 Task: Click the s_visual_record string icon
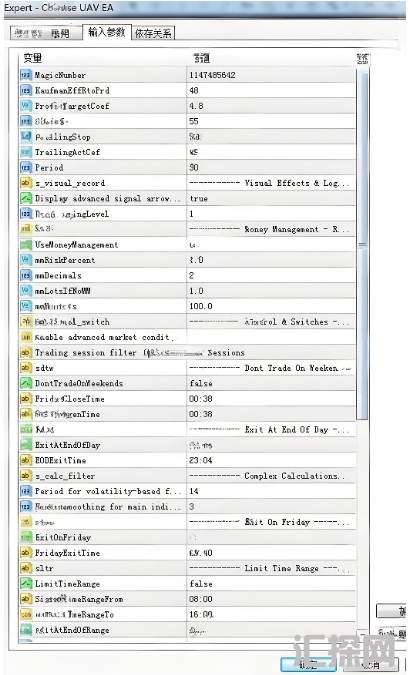point(26,183)
